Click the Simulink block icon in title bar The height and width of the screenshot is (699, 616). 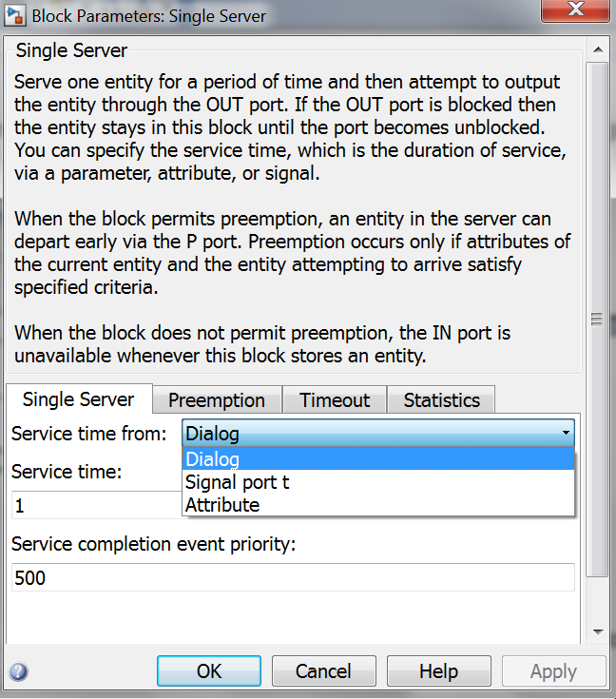click(14, 15)
